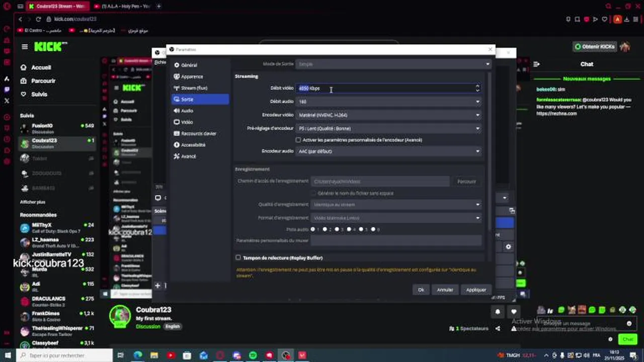Click the notification bell under stream

(498, 312)
